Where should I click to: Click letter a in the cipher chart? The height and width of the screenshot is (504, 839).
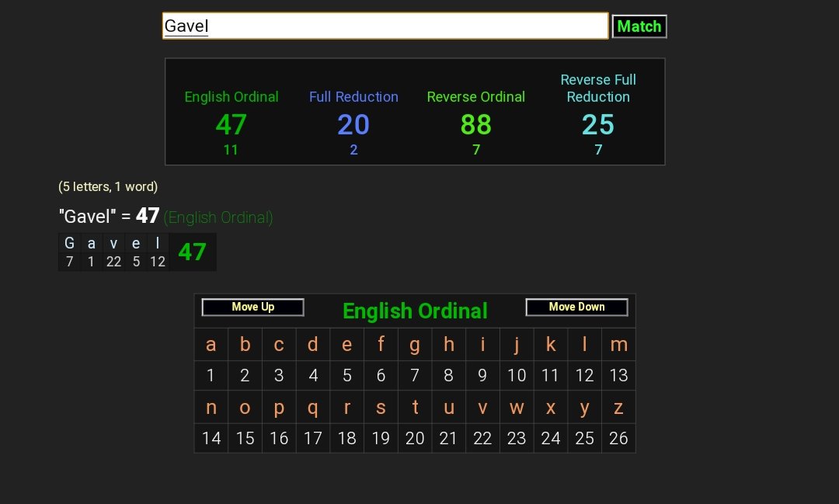(211, 345)
